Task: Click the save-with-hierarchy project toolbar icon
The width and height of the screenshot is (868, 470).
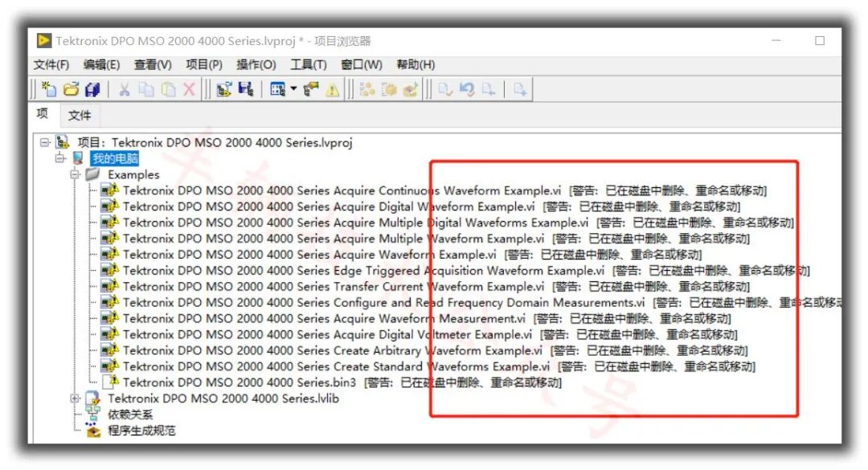Action: pos(246,89)
